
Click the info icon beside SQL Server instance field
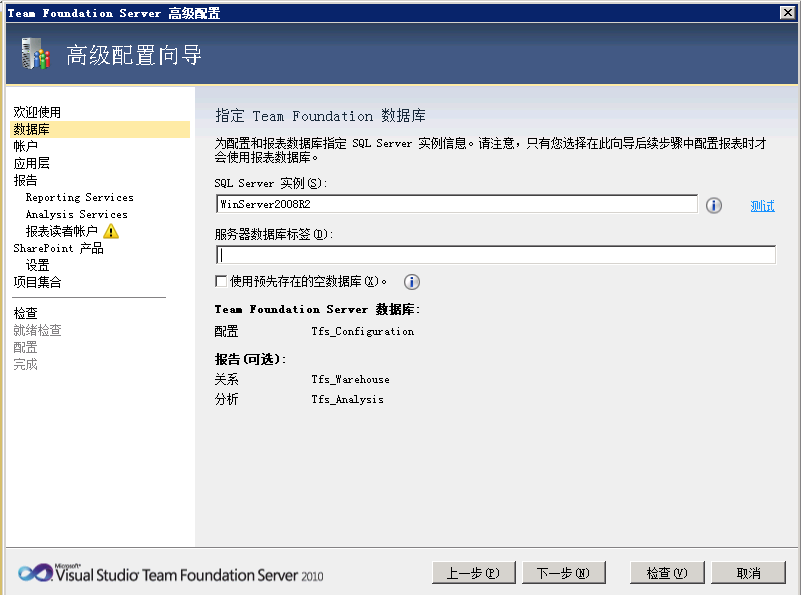click(x=714, y=205)
